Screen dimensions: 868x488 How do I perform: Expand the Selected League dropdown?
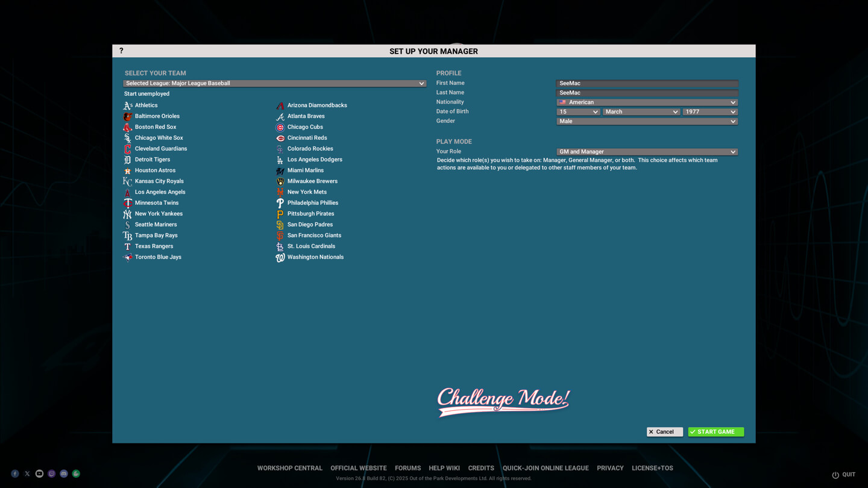(274, 84)
